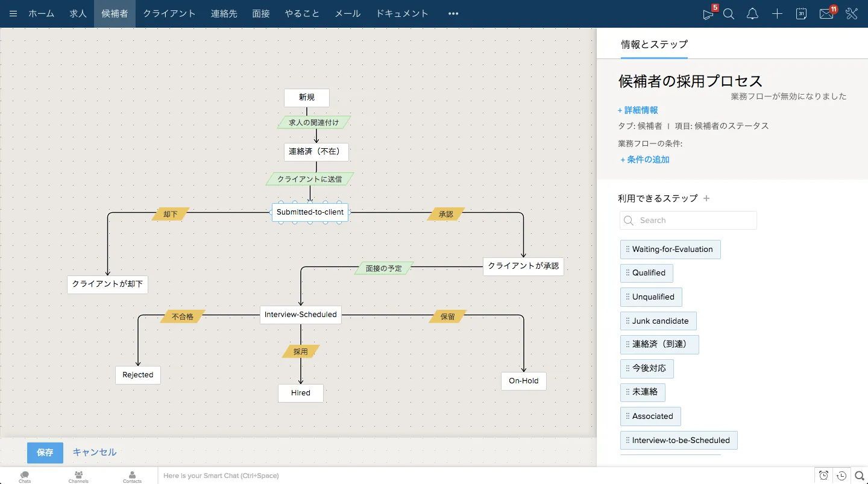Open the mail envelope icon
The width and height of the screenshot is (868, 484).
click(x=826, y=14)
